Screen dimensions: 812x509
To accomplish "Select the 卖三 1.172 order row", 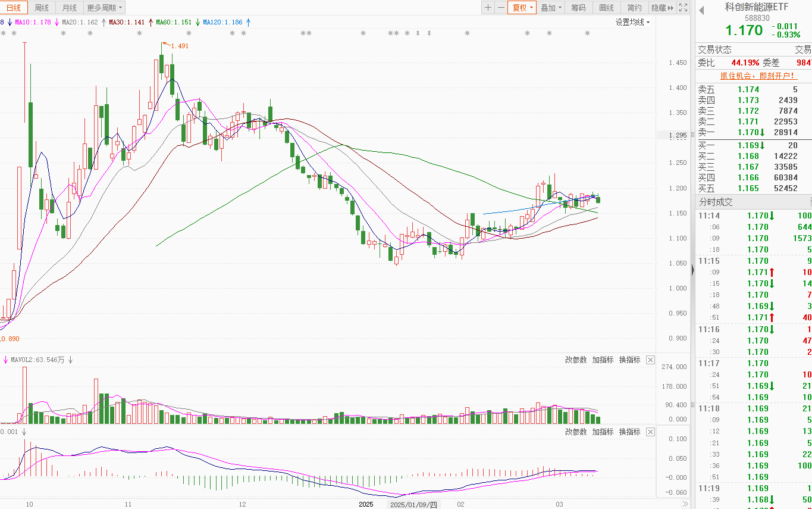I will coord(754,111).
